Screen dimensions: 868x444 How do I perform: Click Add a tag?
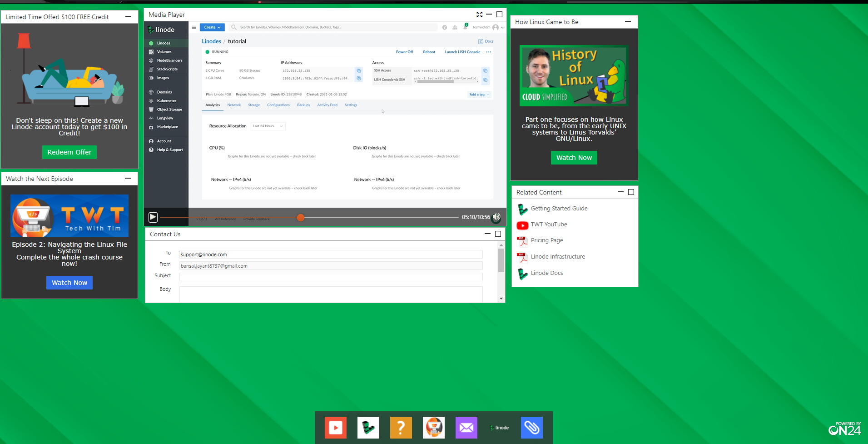479,95
